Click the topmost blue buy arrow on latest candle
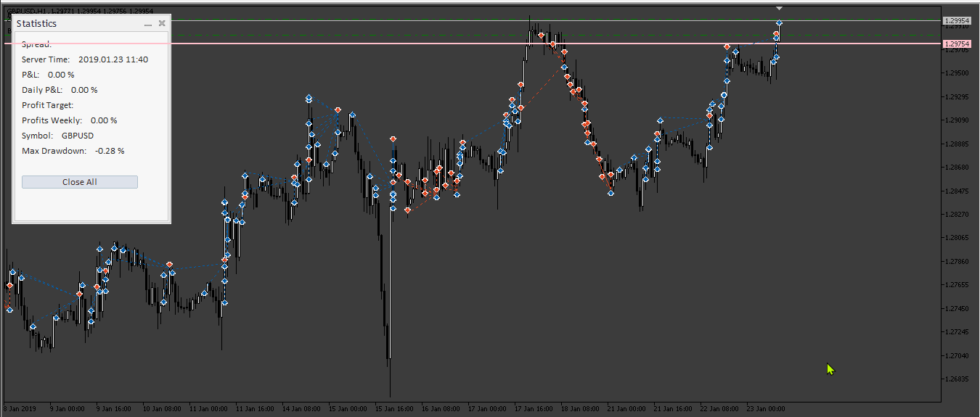 779,23
